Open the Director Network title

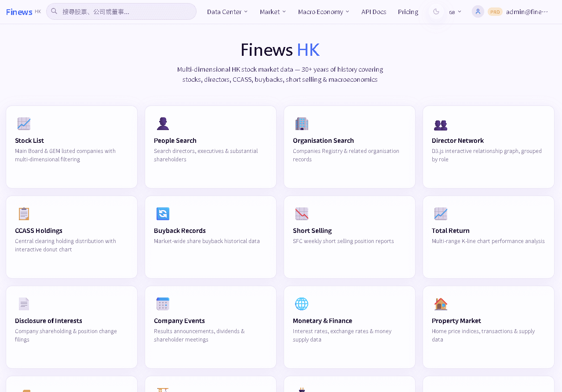[458, 141]
